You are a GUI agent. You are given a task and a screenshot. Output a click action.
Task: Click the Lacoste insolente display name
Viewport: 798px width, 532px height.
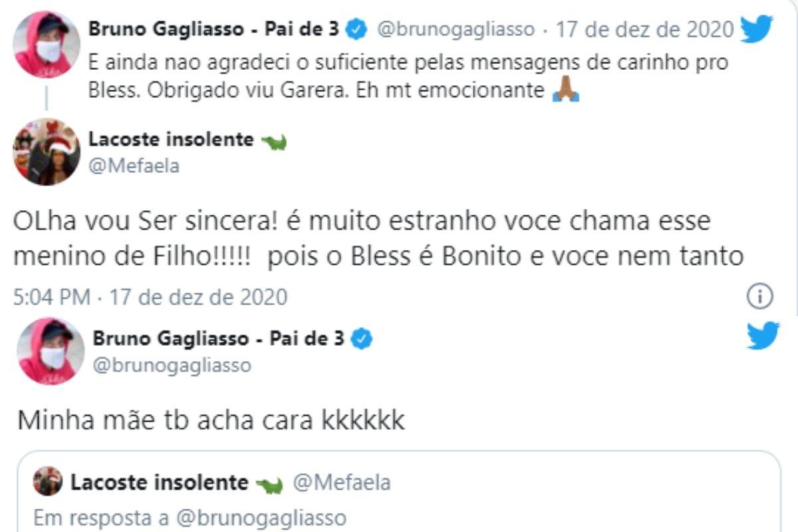(171, 140)
